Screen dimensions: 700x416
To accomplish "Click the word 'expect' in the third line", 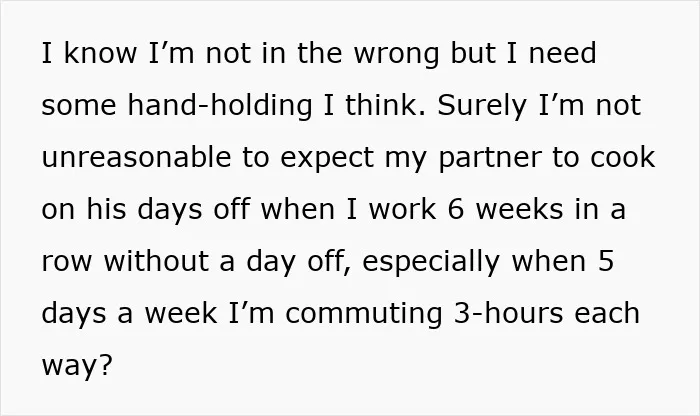I will tap(327, 159).
